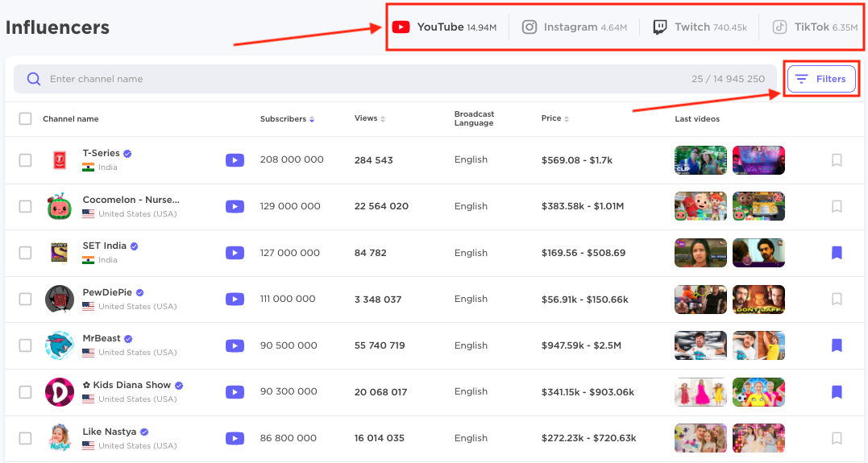The image size is (868, 463).
Task: Bookmark the Like Nastya channel
Action: click(837, 439)
